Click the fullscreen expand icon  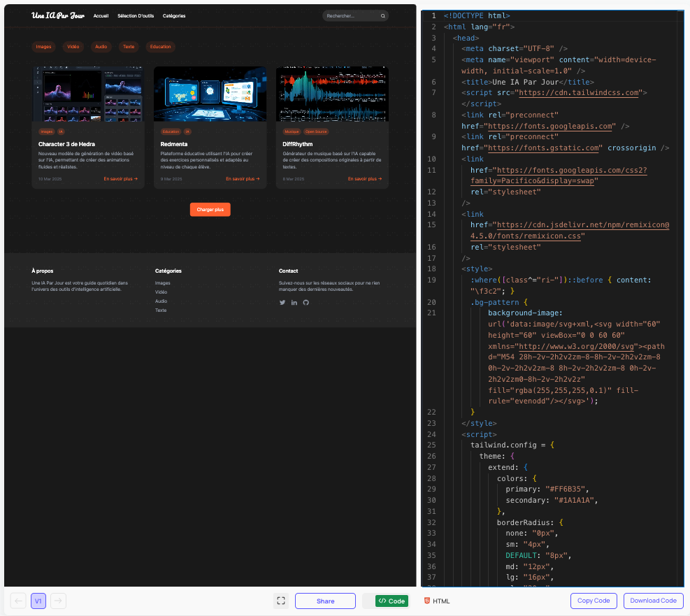tap(281, 601)
